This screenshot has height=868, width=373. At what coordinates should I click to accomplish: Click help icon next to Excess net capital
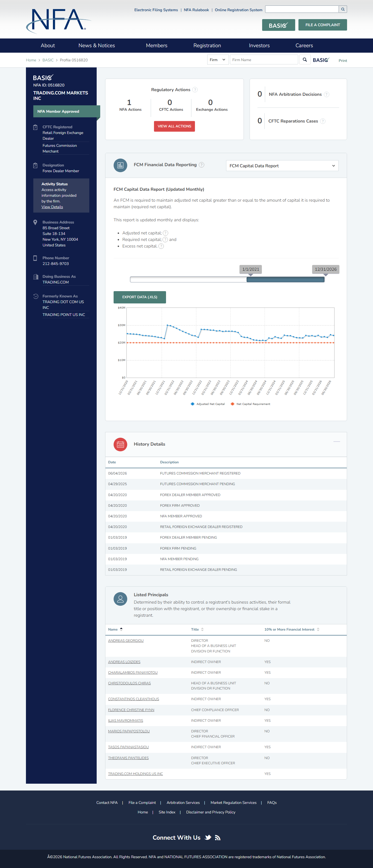click(x=161, y=246)
